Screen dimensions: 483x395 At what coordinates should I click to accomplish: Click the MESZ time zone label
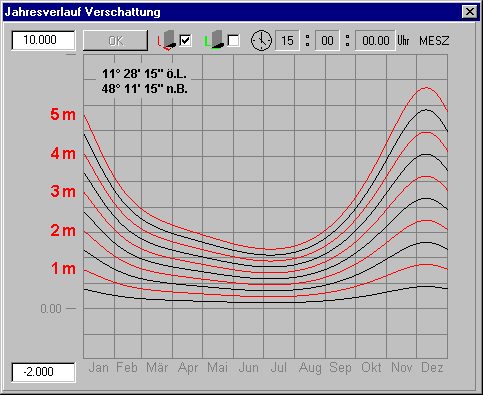coord(434,41)
